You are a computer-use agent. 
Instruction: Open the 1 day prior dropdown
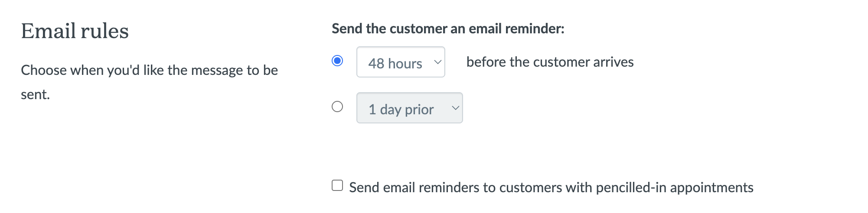point(409,108)
